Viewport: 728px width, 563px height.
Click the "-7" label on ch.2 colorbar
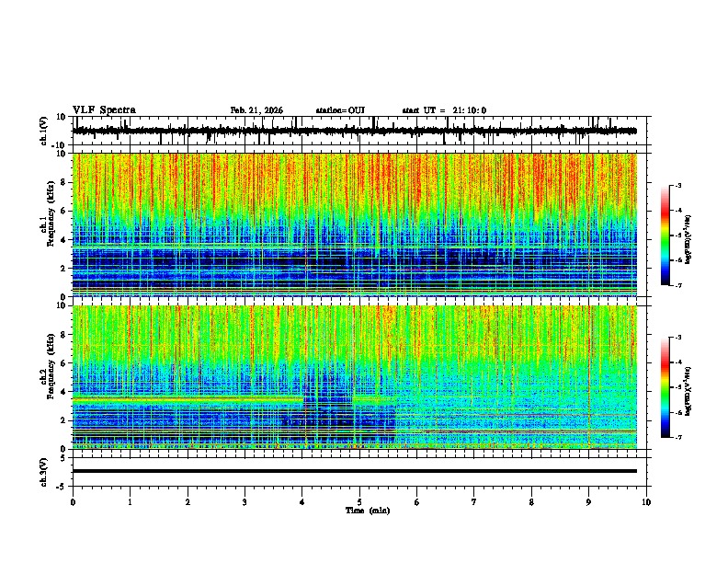pyautogui.click(x=677, y=438)
